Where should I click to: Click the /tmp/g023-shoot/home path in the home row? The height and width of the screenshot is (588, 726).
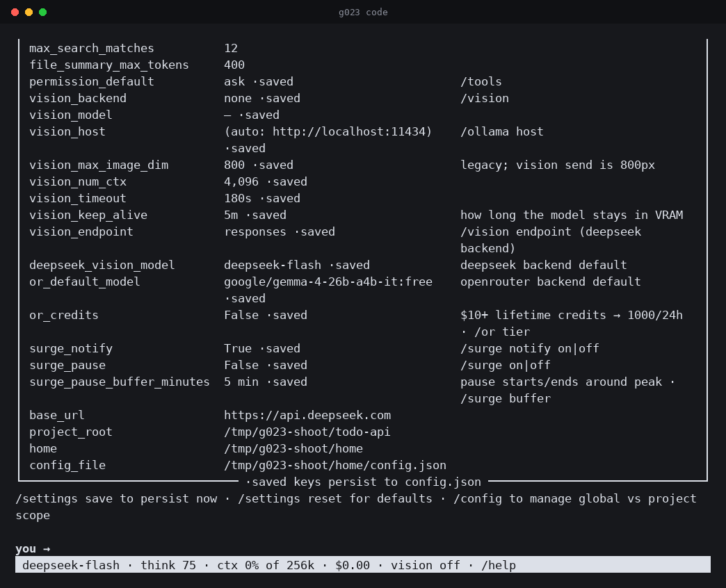pos(293,448)
